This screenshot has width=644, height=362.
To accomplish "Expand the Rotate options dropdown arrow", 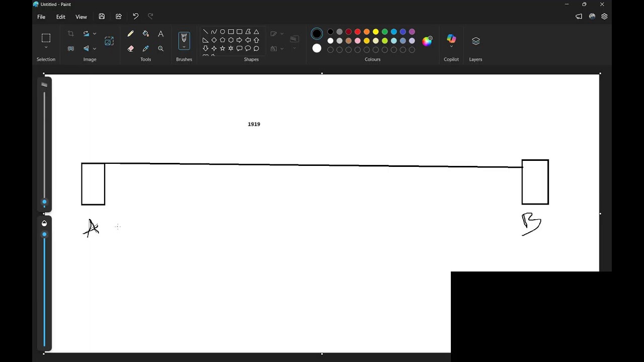I will click(x=95, y=34).
